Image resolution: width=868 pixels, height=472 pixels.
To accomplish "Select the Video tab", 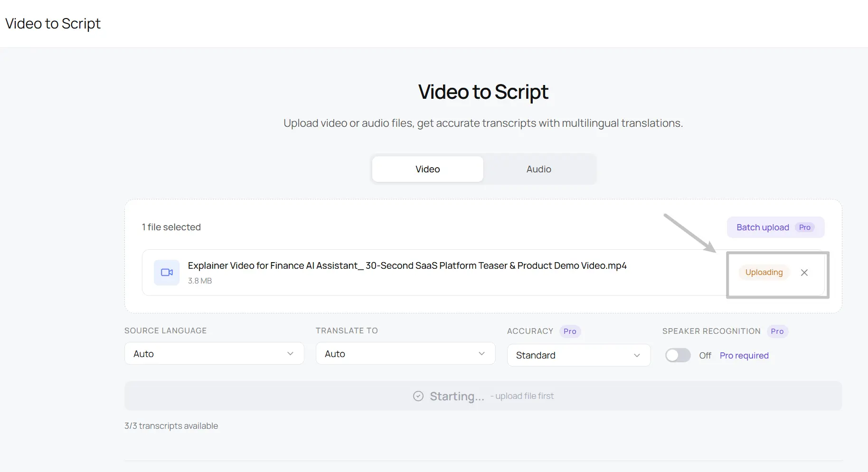I will pos(427,169).
